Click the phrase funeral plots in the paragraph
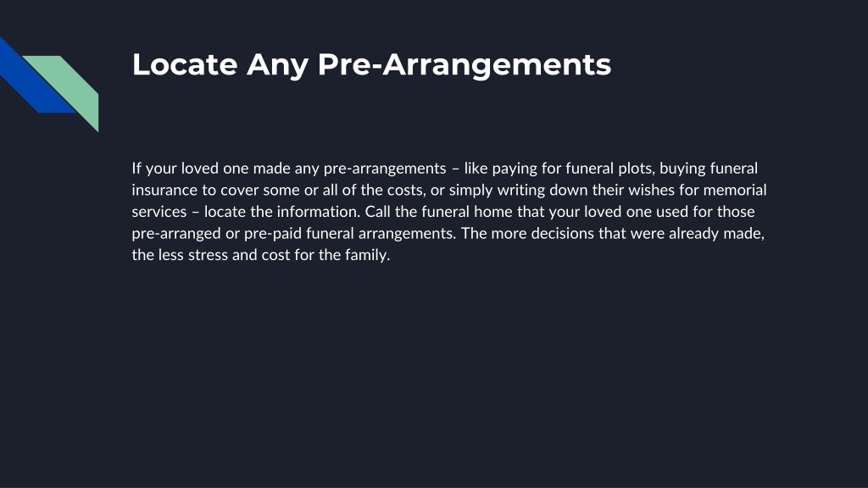 coord(609,169)
